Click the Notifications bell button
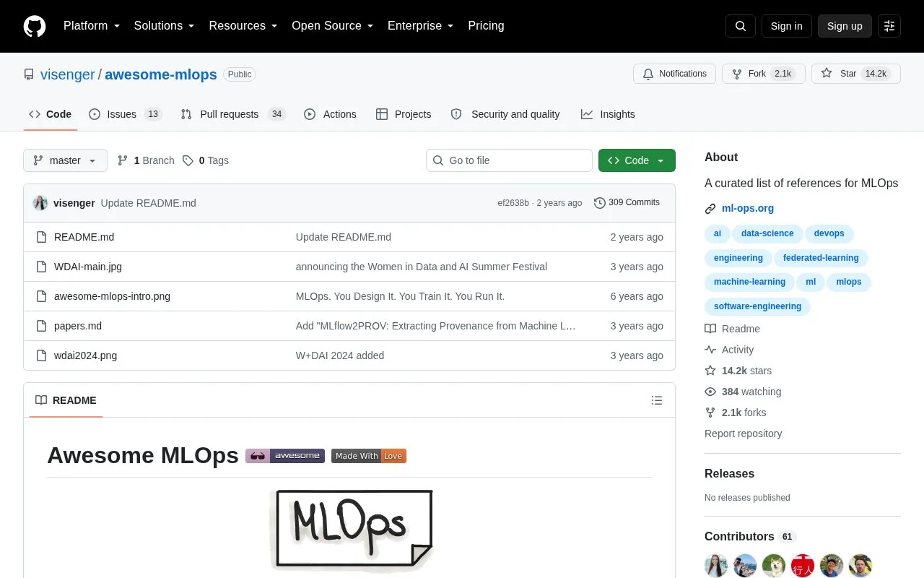 tap(674, 74)
